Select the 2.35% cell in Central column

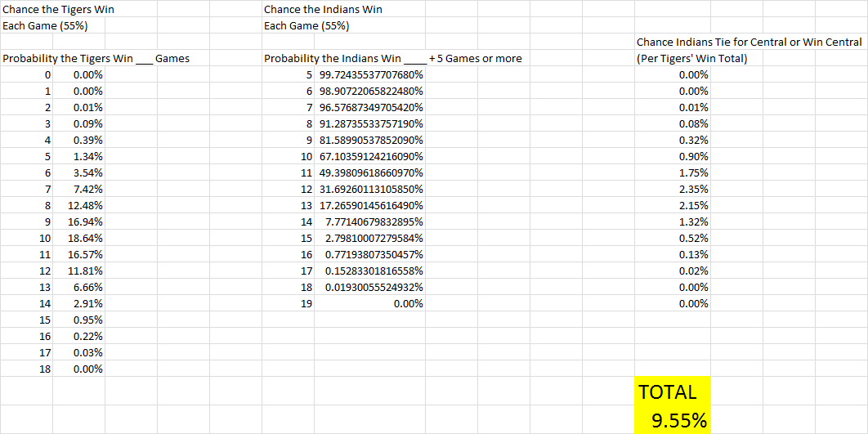pyautogui.click(x=693, y=189)
